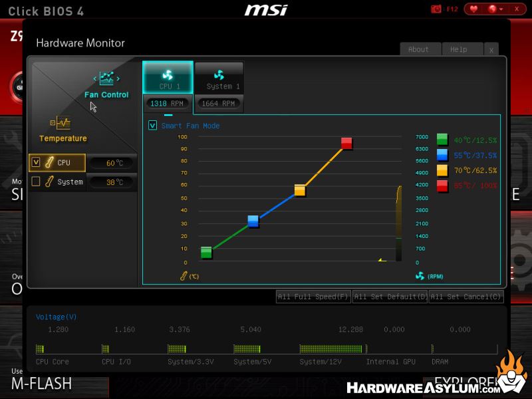Click the thermometer °C axis icon
This screenshot has width=532, height=399.
[x=184, y=276]
